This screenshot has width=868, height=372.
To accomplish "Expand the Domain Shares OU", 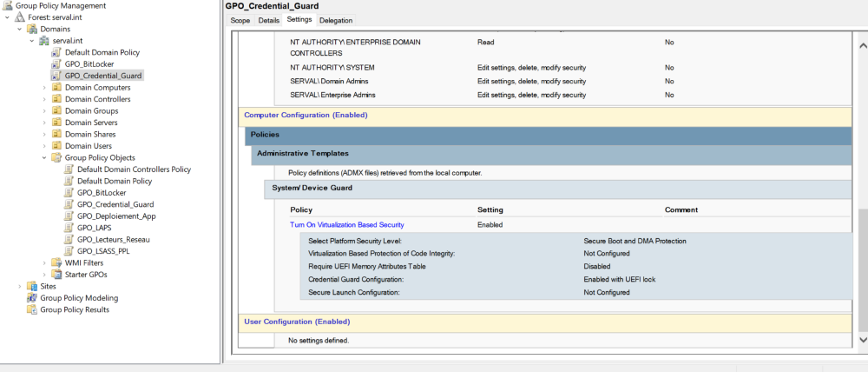I will (x=44, y=134).
